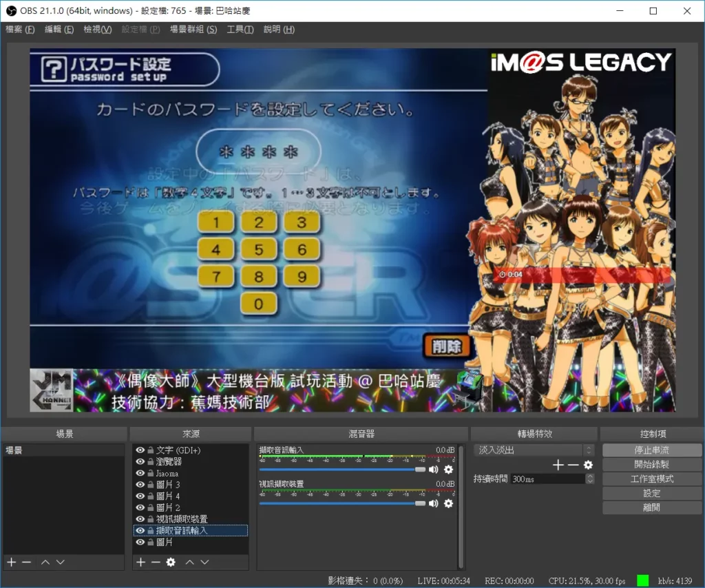Hide the 圖片 3 source

[x=140, y=485]
